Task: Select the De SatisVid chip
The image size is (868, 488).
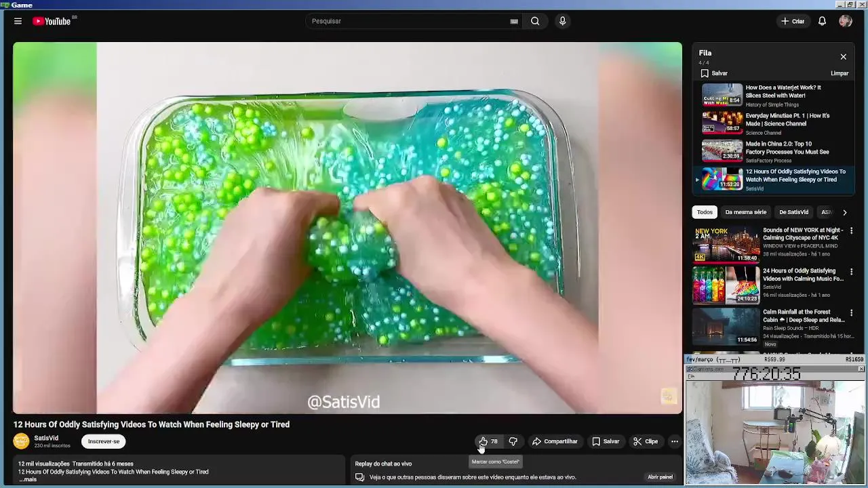Action: pyautogui.click(x=793, y=212)
